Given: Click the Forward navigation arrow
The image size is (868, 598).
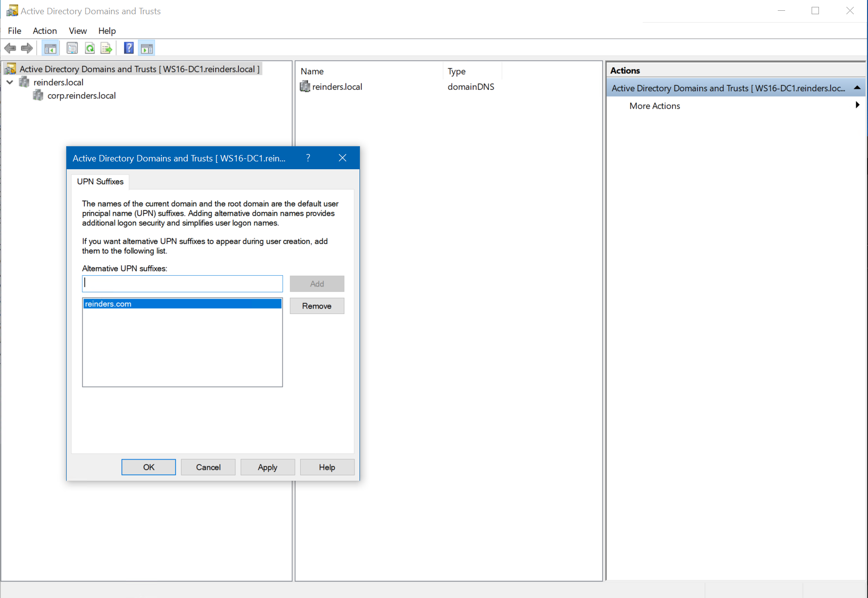Looking at the screenshot, I should pos(27,48).
